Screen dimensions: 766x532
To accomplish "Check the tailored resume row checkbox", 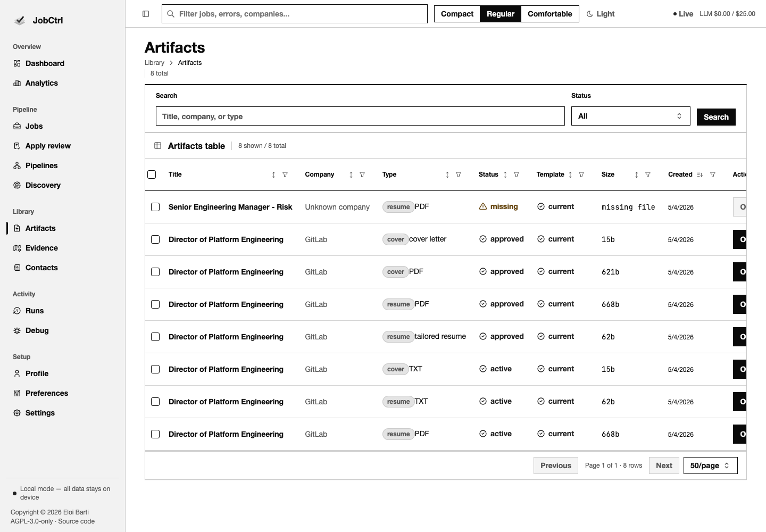I will [155, 337].
